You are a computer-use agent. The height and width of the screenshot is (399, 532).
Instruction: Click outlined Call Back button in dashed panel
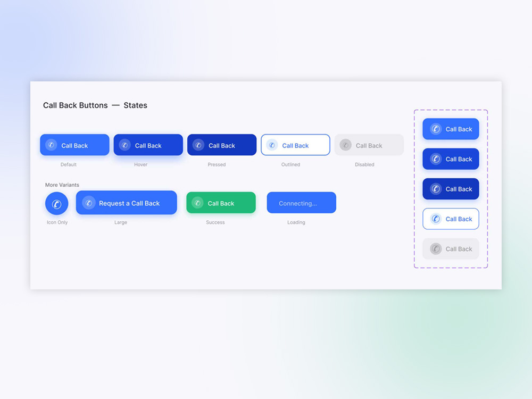[451, 219]
